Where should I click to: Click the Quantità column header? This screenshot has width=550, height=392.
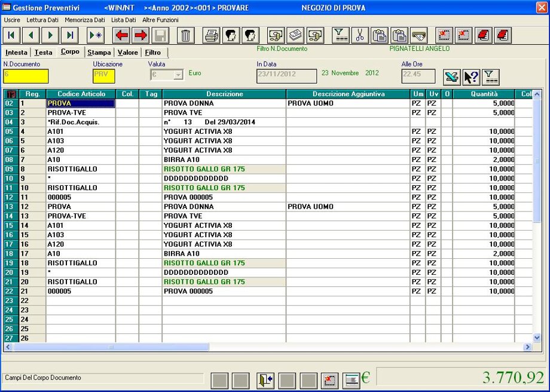pos(483,94)
